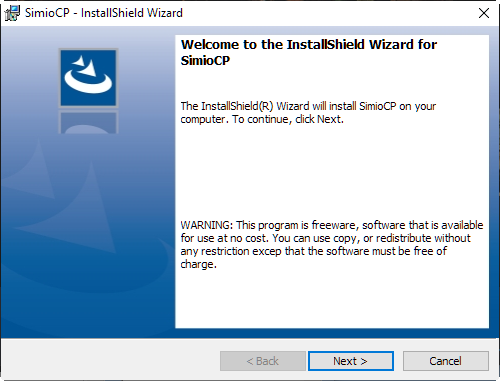This screenshot has width=500, height=381.
Task: Click the mirrored reflection of the Simio logo
Action: point(88,122)
